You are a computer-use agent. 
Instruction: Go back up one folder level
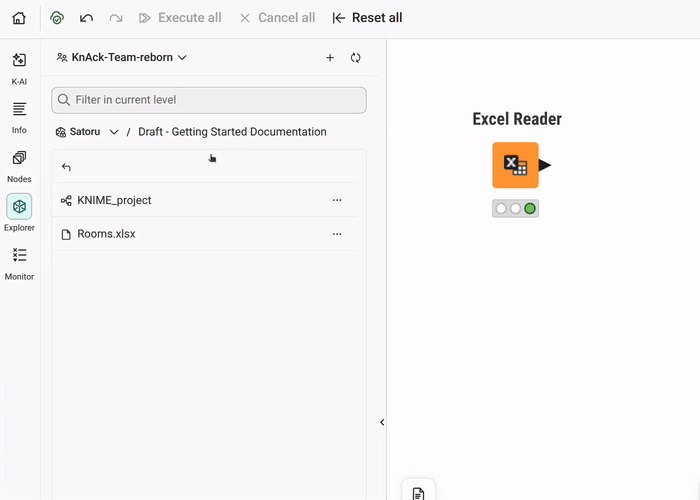click(x=66, y=167)
